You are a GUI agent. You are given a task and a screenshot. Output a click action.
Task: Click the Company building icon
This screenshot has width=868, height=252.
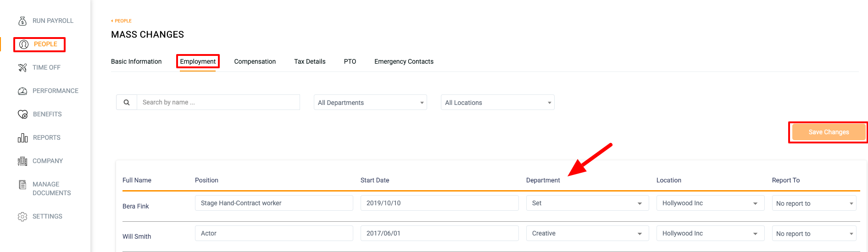(22, 161)
